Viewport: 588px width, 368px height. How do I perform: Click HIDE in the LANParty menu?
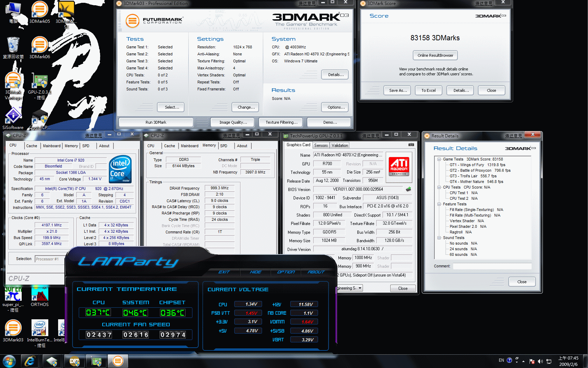[255, 272]
